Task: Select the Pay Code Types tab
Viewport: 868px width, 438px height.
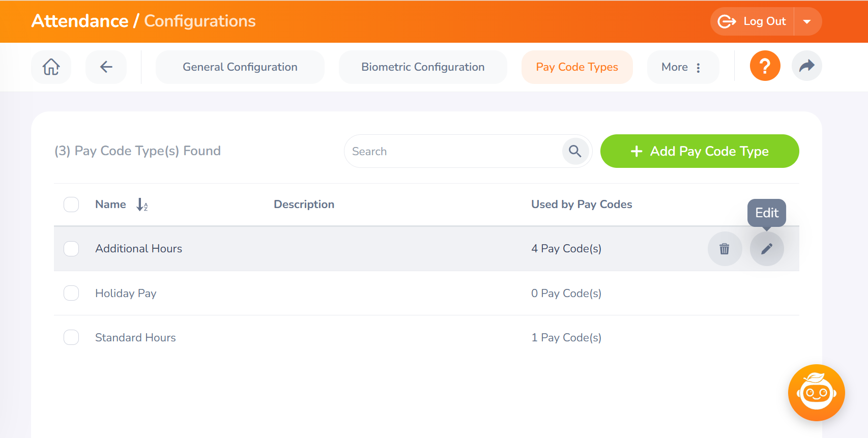Action: click(x=577, y=67)
